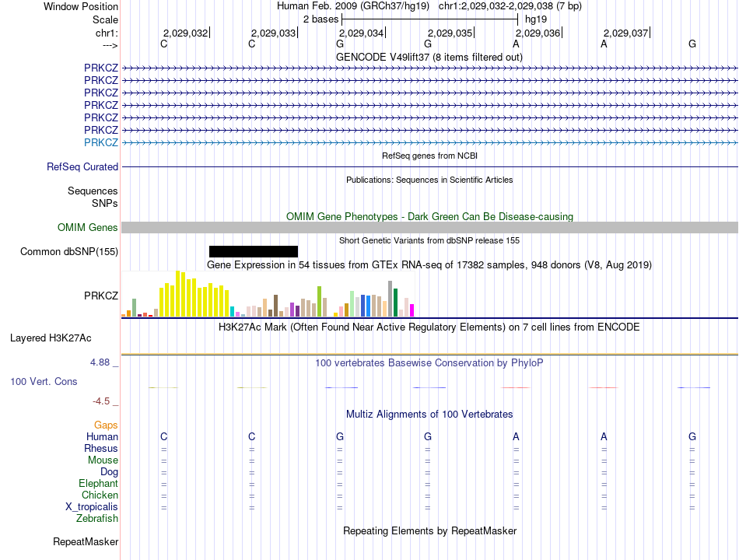Screen dimensions: 739x560
Task: Click the X_tropicalis alignment row label
Action: [x=92, y=507]
